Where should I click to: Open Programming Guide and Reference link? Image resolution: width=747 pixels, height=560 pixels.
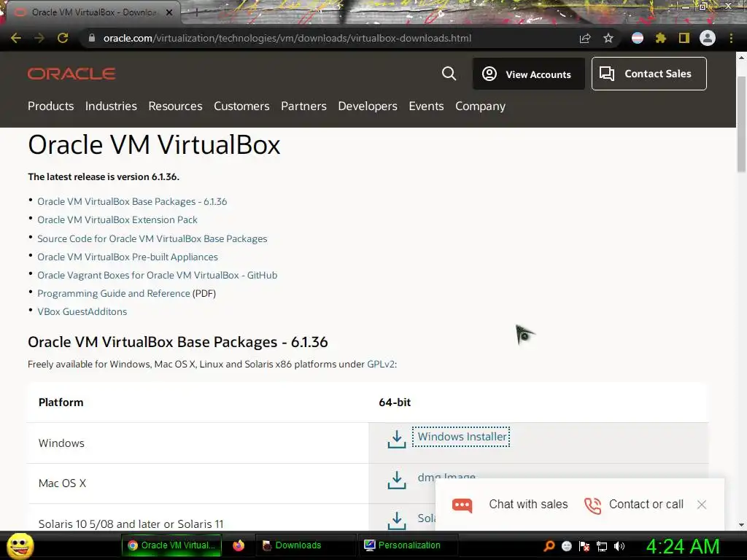pos(113,293)
